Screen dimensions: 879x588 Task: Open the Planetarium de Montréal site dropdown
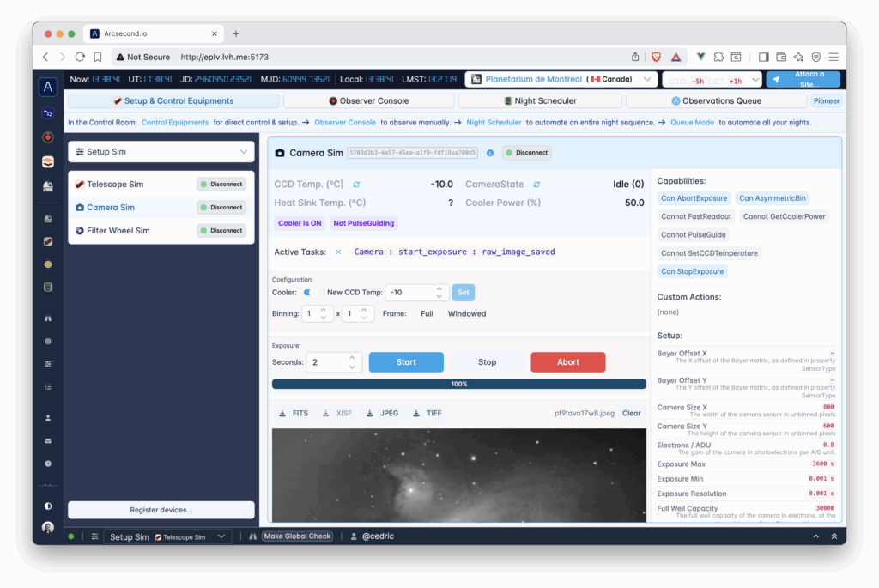point(561,79)
